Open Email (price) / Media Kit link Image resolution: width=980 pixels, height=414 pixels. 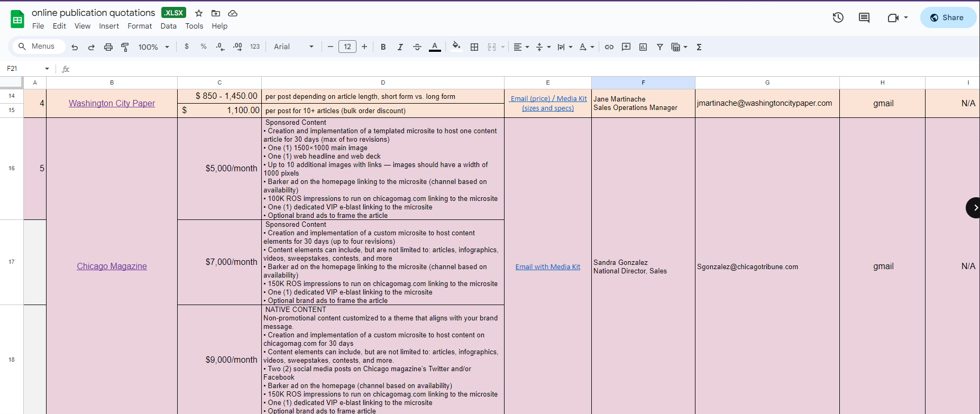tap(548, 103)
